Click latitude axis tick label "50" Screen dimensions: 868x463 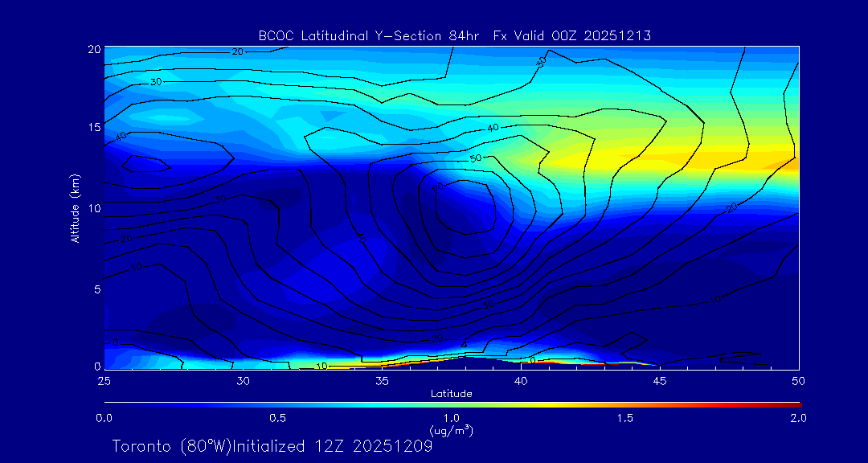(x=798, y=381)
